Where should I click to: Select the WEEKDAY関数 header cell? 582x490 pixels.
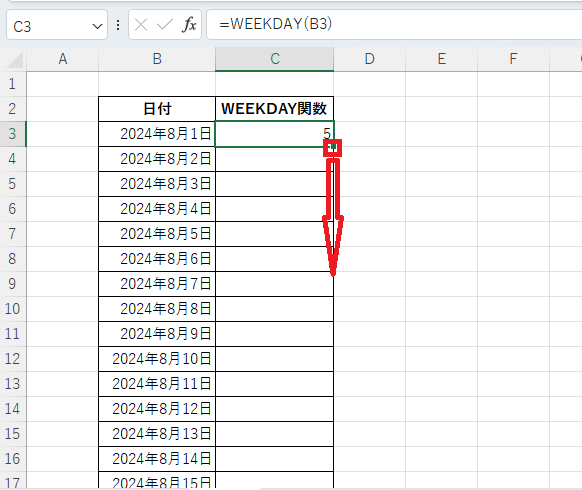(x=275, y=109)
